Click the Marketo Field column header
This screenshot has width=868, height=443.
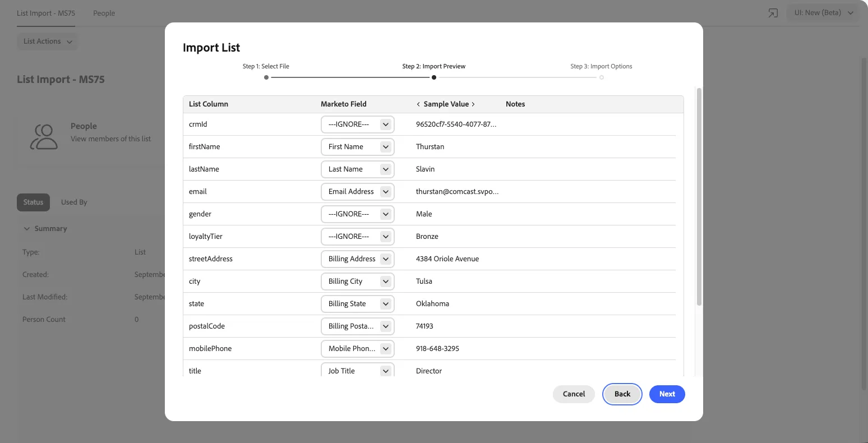point(344,104)
